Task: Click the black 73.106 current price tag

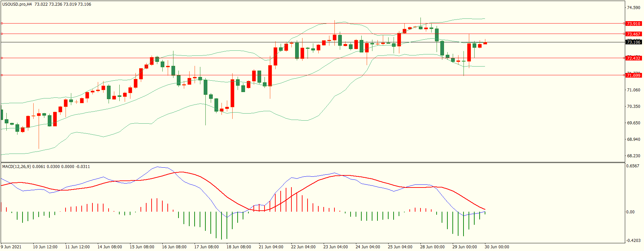Action: [634, 42]
